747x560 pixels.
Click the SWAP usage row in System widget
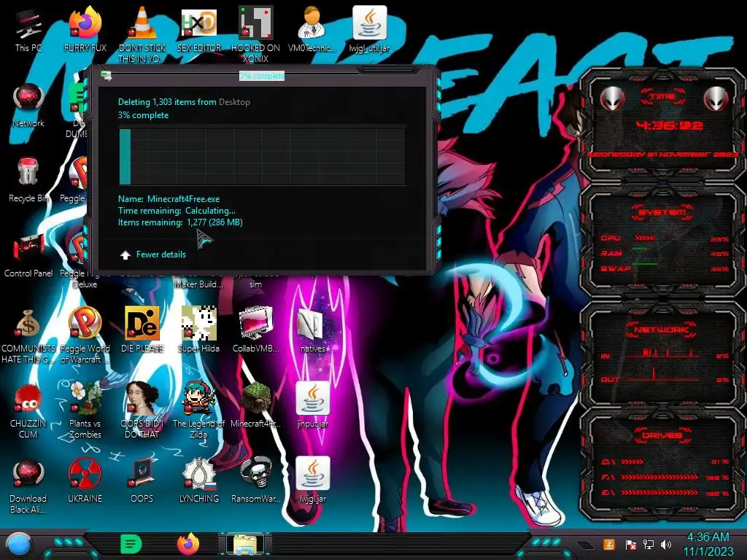664,268
